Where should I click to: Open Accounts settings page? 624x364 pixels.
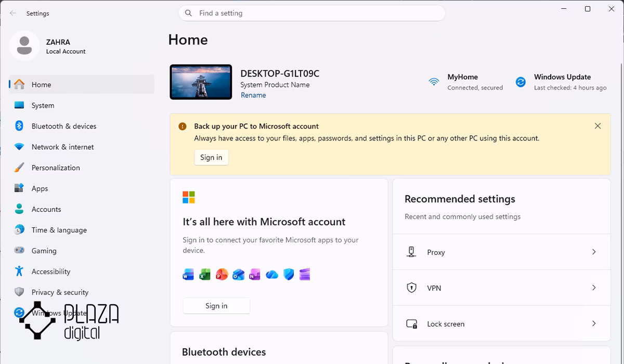[x=82, y=209]
